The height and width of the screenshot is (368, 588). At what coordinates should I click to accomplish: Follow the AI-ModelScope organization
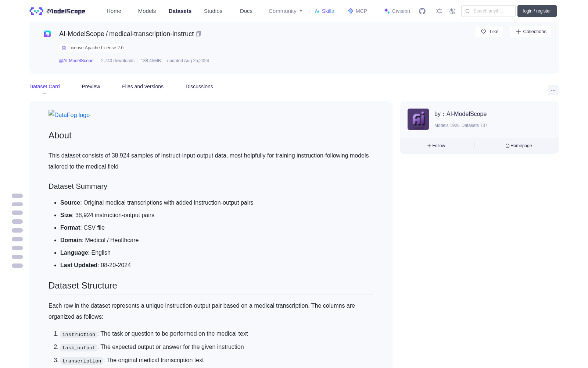(436, 146)
